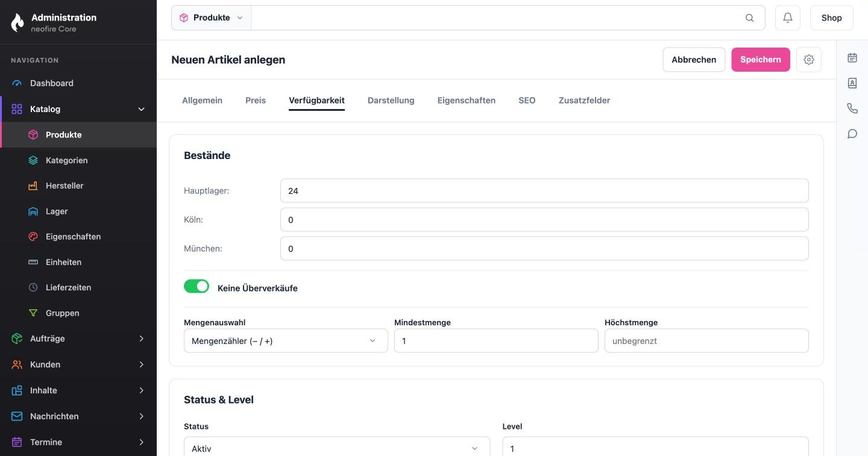Click the Hauptlager stock input field
The width and height of the screenshot is (868, 456).
point(544,191)
